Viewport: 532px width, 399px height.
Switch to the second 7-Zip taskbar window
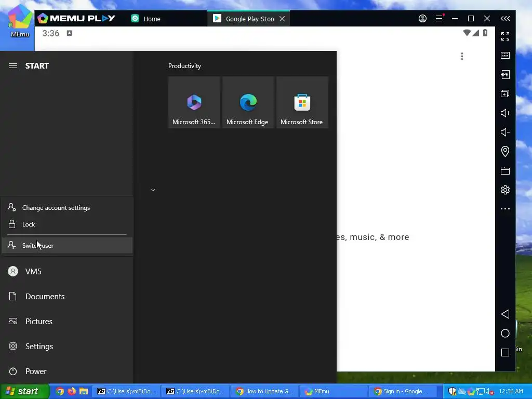[195, 391]
